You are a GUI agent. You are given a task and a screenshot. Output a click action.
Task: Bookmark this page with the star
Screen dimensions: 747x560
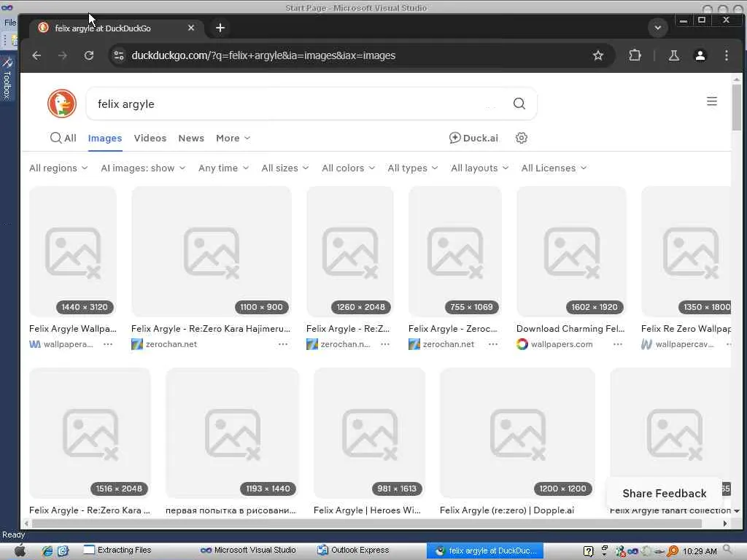click(x=598, y=55)
